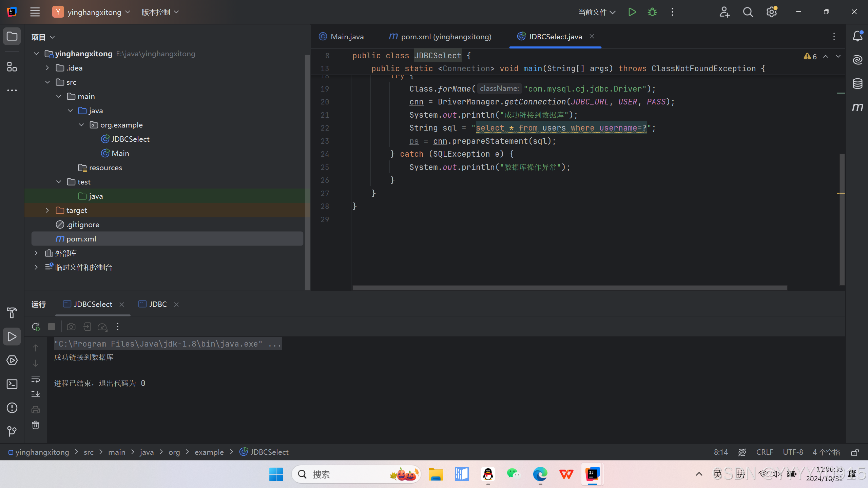
Task: Open the Maven tool window
Action: coord(857,108)
